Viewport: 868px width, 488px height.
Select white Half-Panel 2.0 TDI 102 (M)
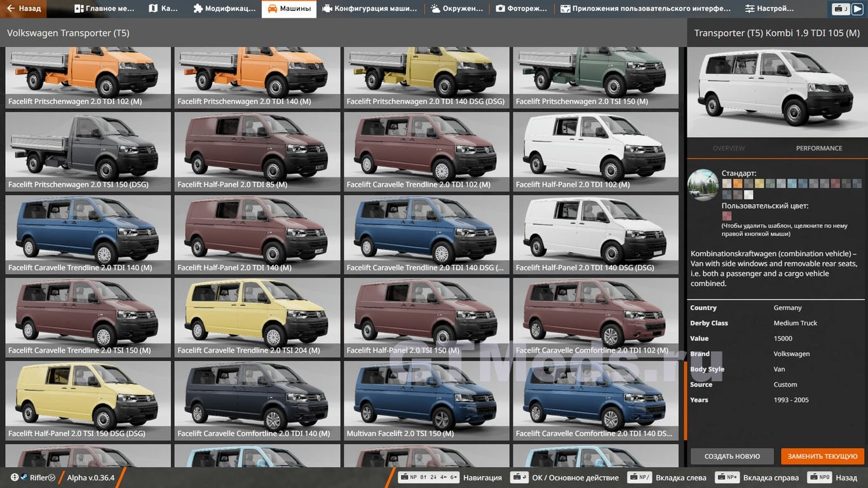tap(596, 152)
